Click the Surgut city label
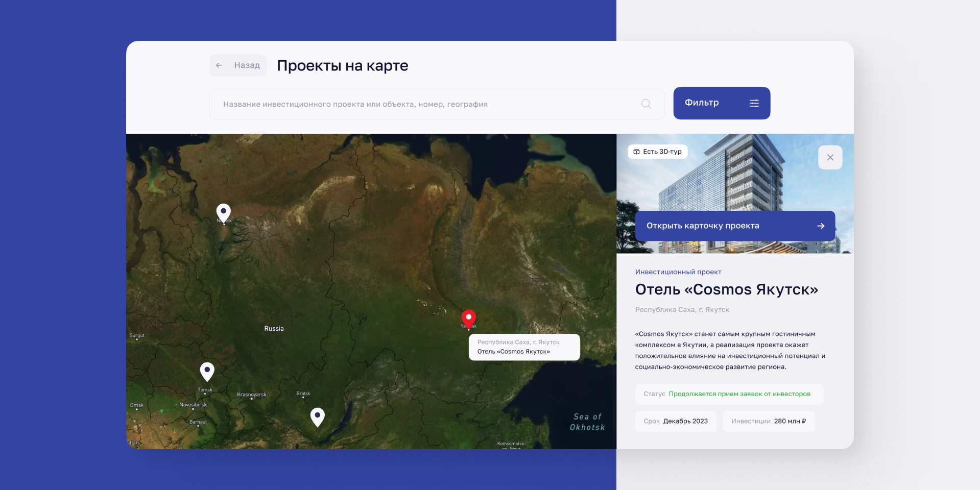The width and height of the screenshot is (980, 490). (137, 335)
